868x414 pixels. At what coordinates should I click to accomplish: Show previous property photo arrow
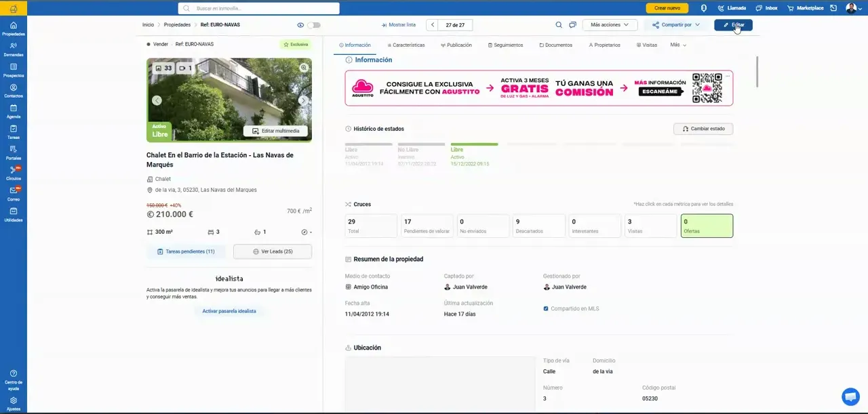coord(157,100)
